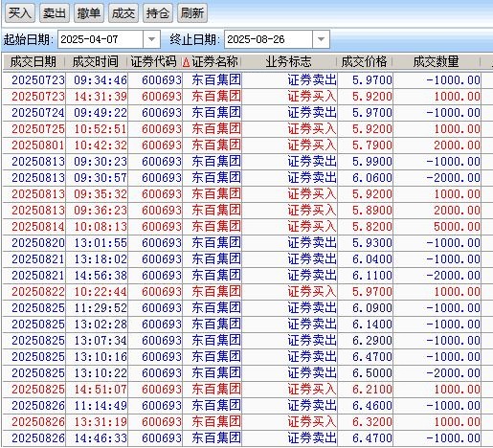Screen dimensions: 493x448
Task: Sort by the 成交时间 column header
Action: pyautogui.click(x=96, y=61)
